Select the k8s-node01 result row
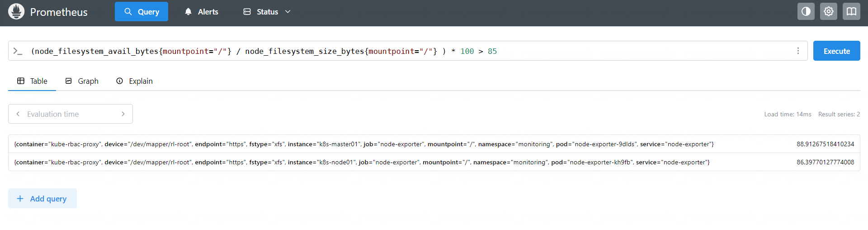This screenshot has width=868, height=230. (362, 162)
